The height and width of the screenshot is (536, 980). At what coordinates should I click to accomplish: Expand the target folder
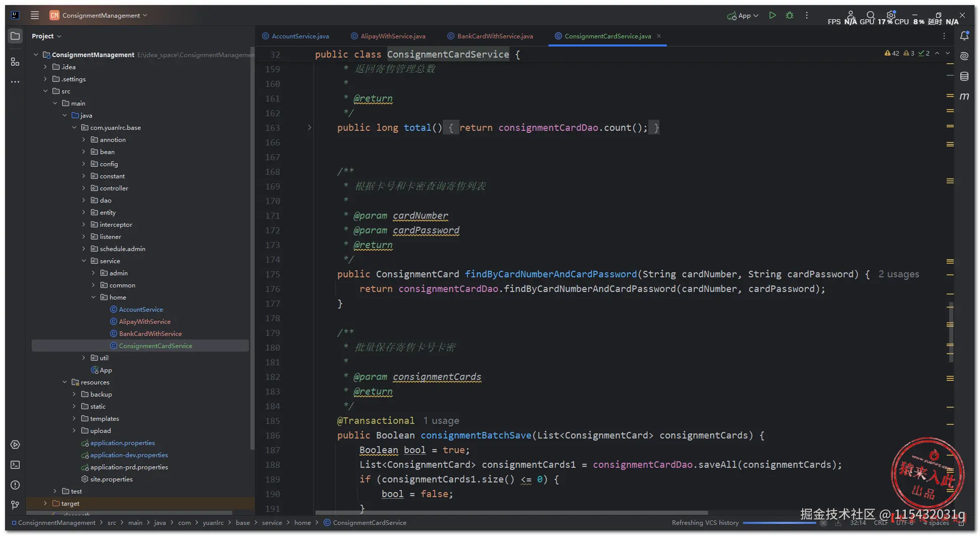pyautogui.click(x=45, y=503)
